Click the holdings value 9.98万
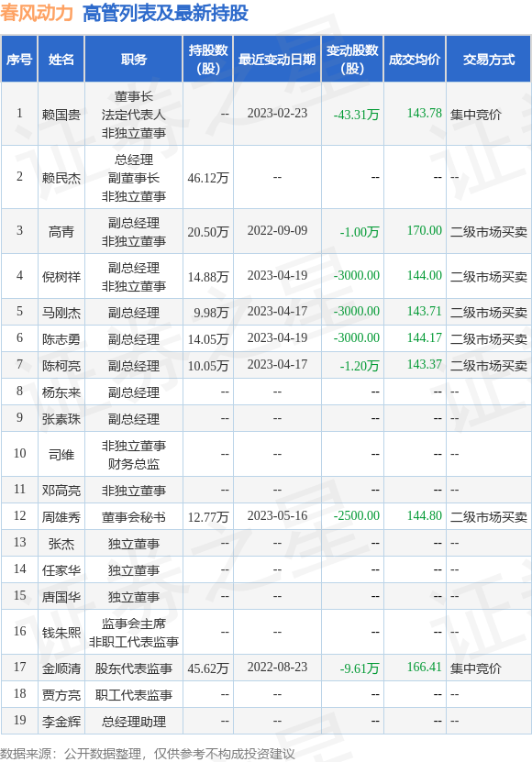The width and height of the screenshot is (532, 762). click(x=211, y=313)
